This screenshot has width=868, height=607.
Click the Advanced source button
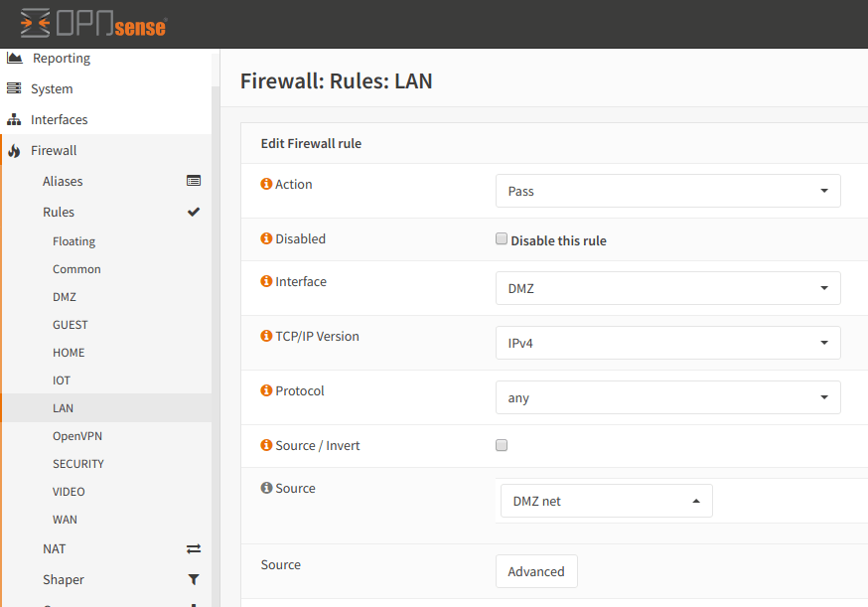coord(536,571)
